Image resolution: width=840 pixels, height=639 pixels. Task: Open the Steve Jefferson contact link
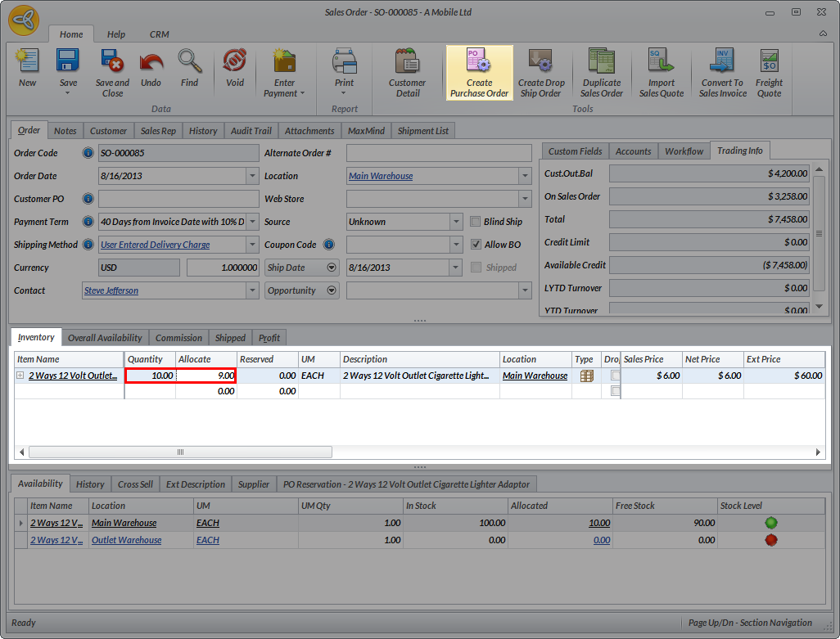coord(111,290)
